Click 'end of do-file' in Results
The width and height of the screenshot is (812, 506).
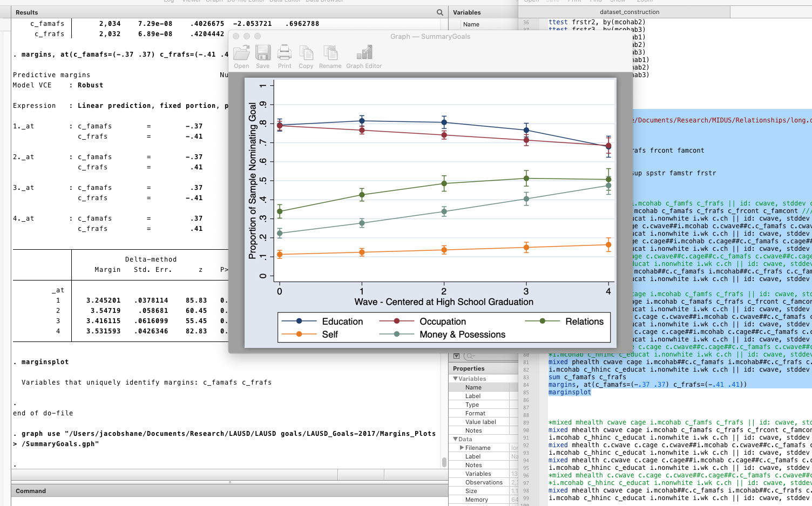coord(43,413)
